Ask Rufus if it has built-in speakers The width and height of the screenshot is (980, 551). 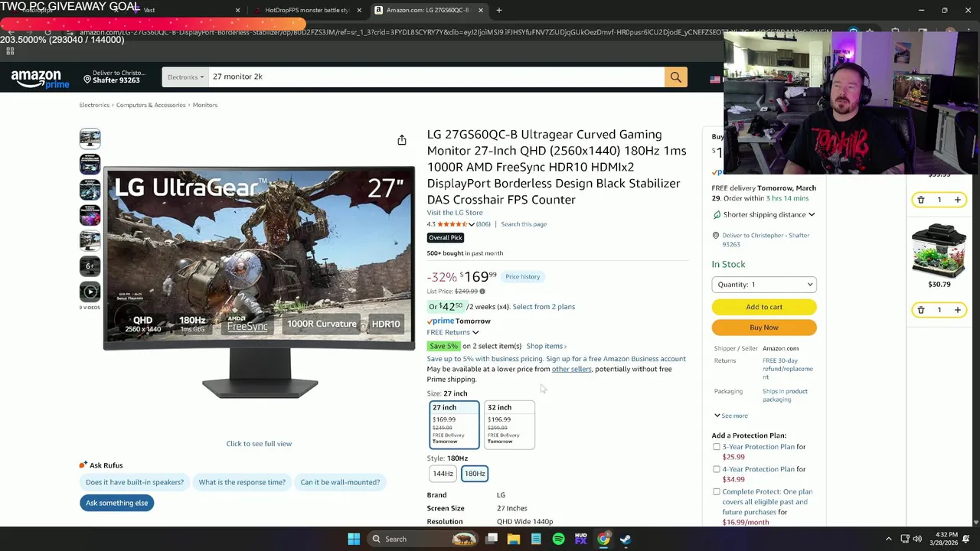[x=135, y=482]
